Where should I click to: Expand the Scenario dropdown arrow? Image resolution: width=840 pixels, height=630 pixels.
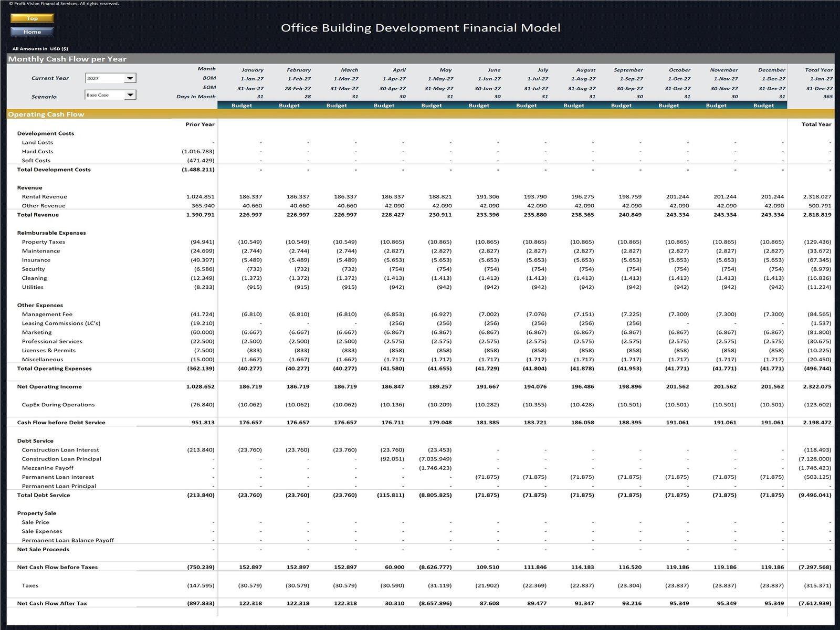tap(130, 95)
